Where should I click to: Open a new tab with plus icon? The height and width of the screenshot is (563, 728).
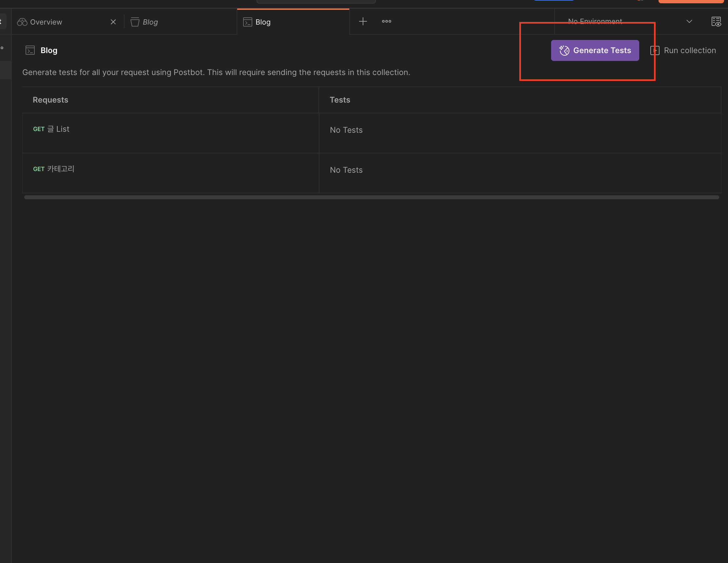pyautogui.click(x=363, y=22)
